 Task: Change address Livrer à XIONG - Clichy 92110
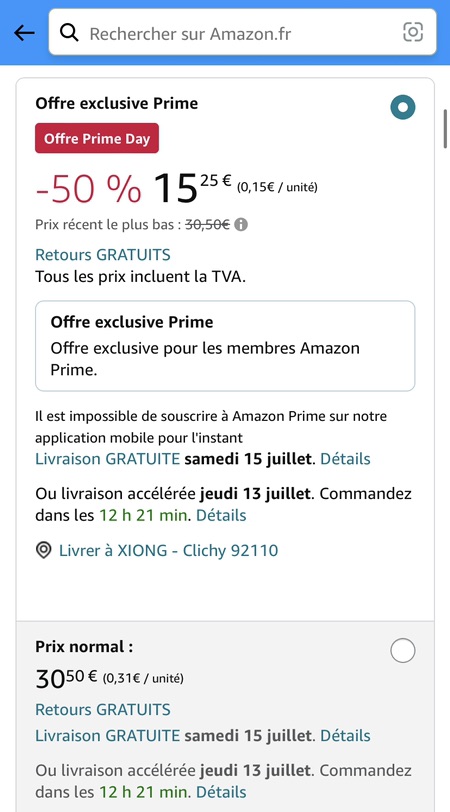point(168,550)
